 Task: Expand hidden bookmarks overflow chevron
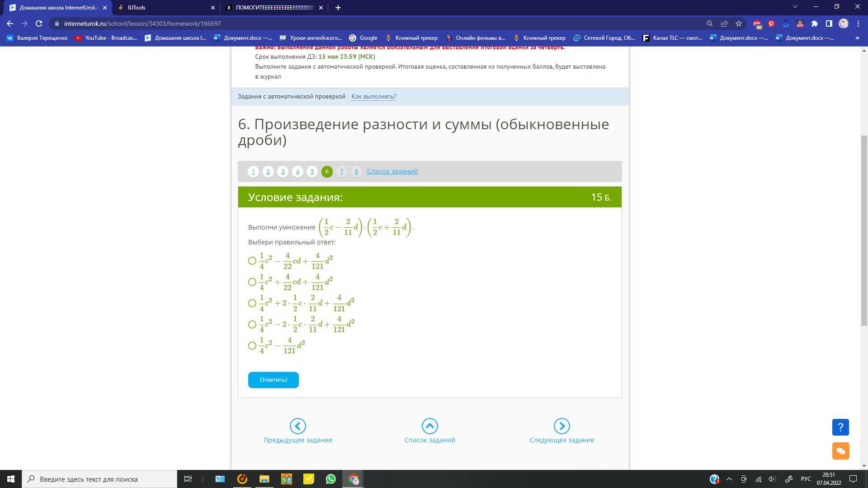click(x=857, y=38)
